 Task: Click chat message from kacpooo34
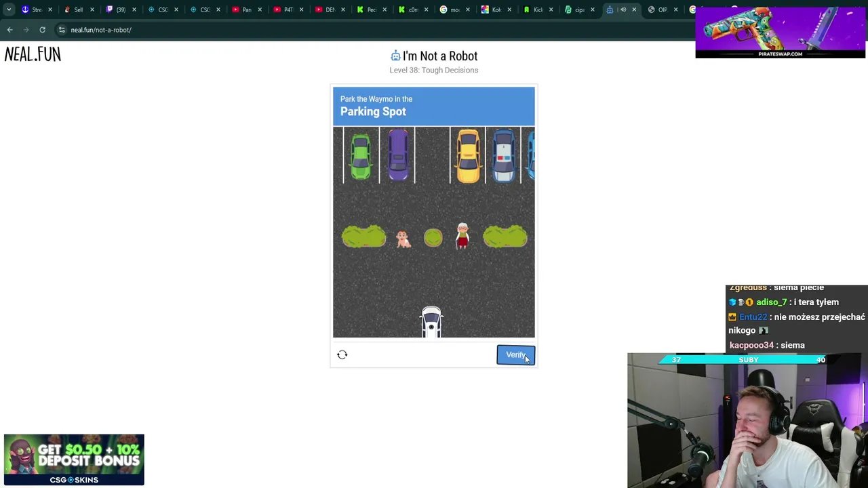[767, 345]
